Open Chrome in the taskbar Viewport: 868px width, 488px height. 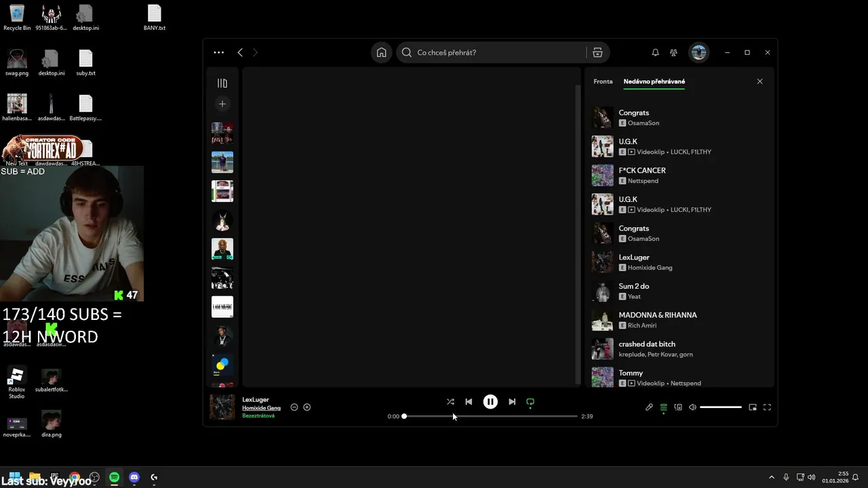click(x=74, y=477)
